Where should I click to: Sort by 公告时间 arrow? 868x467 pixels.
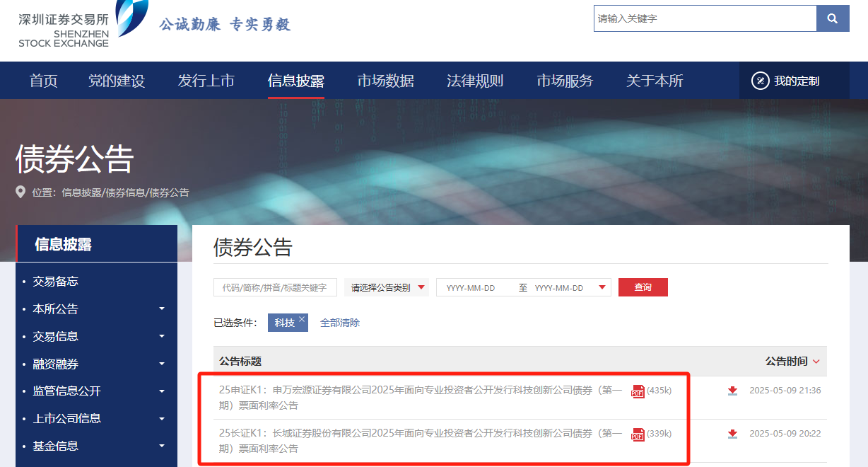pos(816,362)
